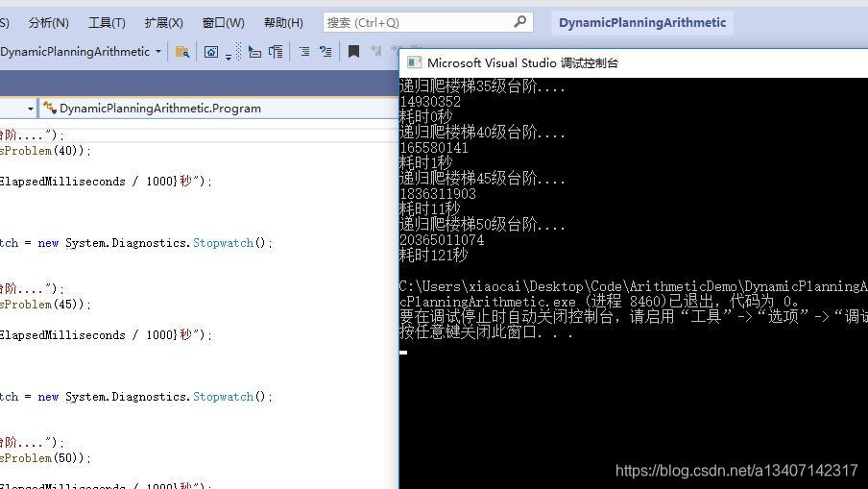Click the 耗时121秒 console line
Screen dimensions: 868x489
pyautogui.click(x=433, y=255)
